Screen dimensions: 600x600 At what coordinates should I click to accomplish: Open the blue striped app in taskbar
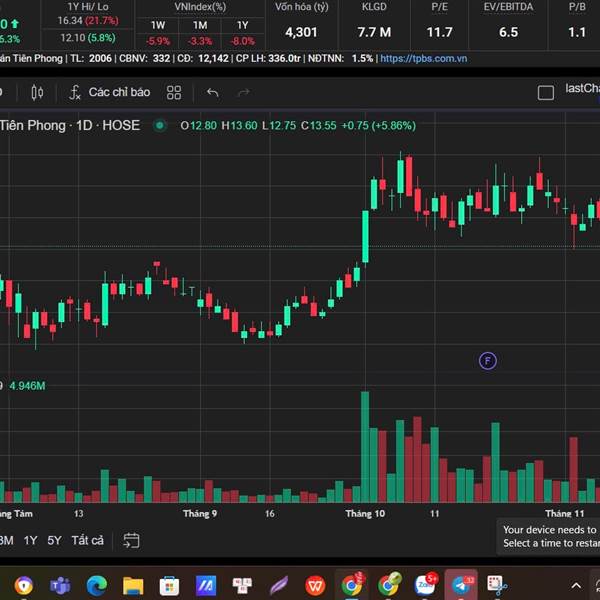tap(206, 585)
